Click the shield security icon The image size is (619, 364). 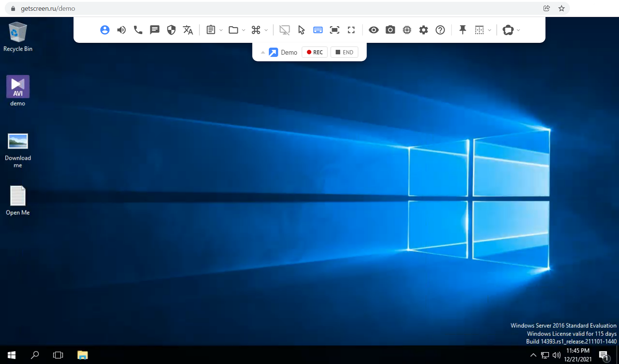pyautogui.click(x=171, y=30)
